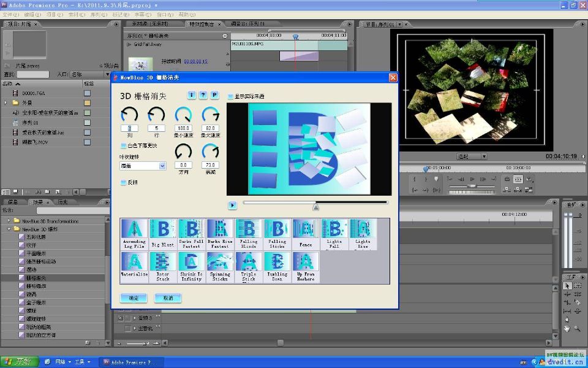Select the Tumbling Down preset thumbnail
The image size is (588, 368).
click(x=277, y=267)
